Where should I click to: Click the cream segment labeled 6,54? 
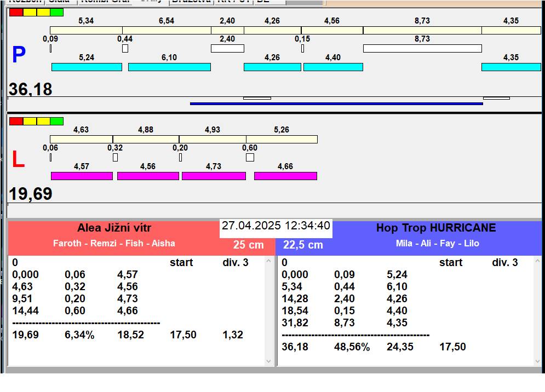[167, 30]
